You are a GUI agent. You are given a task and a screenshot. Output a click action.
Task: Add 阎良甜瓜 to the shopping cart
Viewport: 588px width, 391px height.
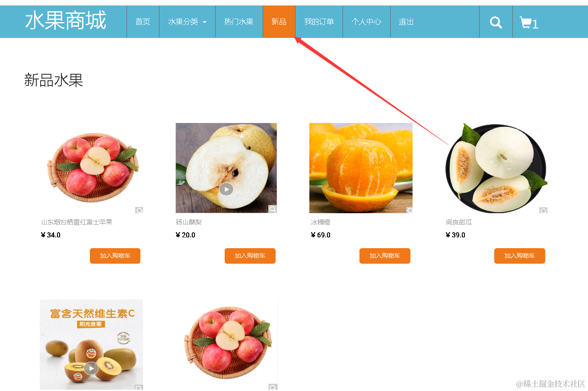point(520,256)
